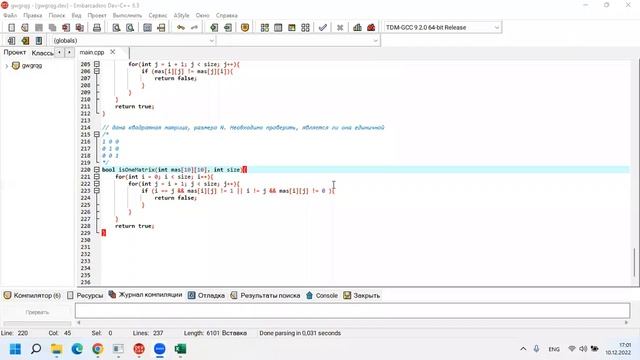Indent code with the green arrow icon
Image resolution: width=640 pixels, height=360 pixels.
pyautogui.click(x=214, y=27)
